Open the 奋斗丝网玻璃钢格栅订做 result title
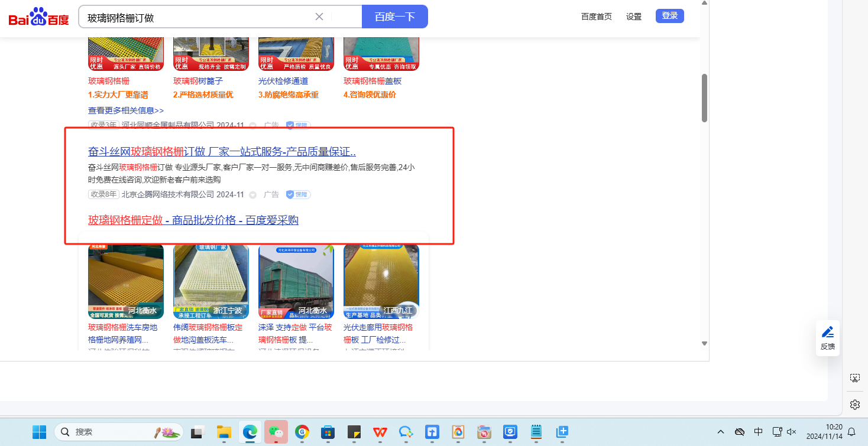Viewport: 868px width, 446px height. (x=222, y=151)
